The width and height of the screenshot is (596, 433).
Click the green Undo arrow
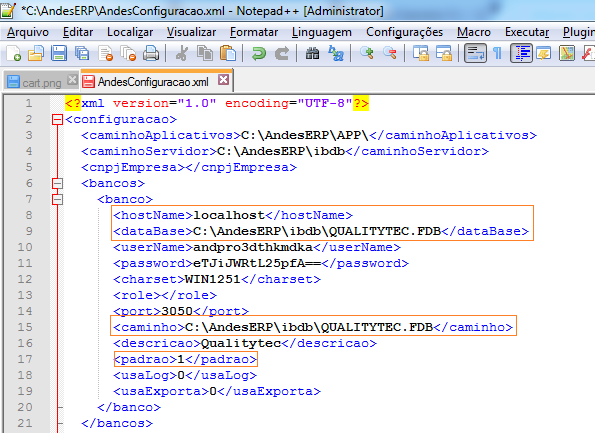pos(259,53)
